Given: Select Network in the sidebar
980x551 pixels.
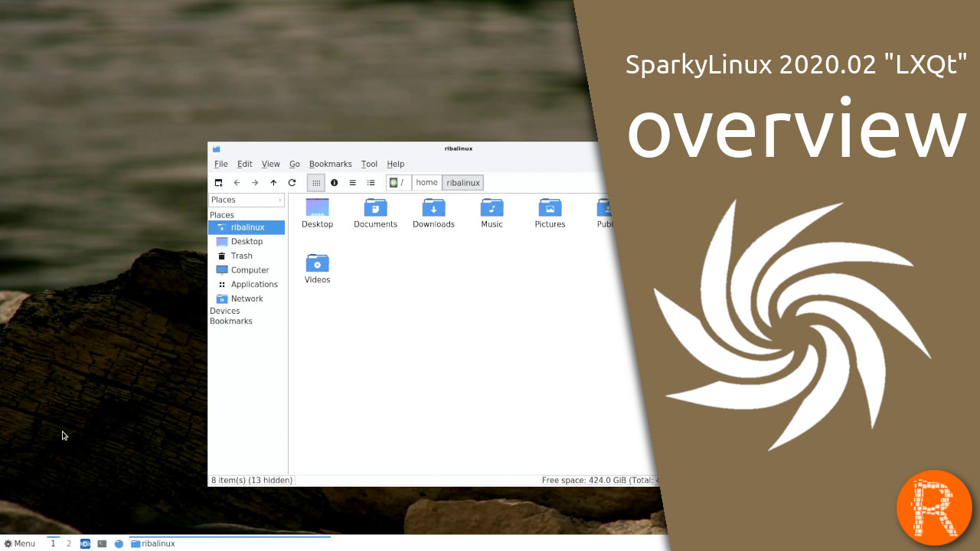Looking at the screenshot, I should 247,298.
